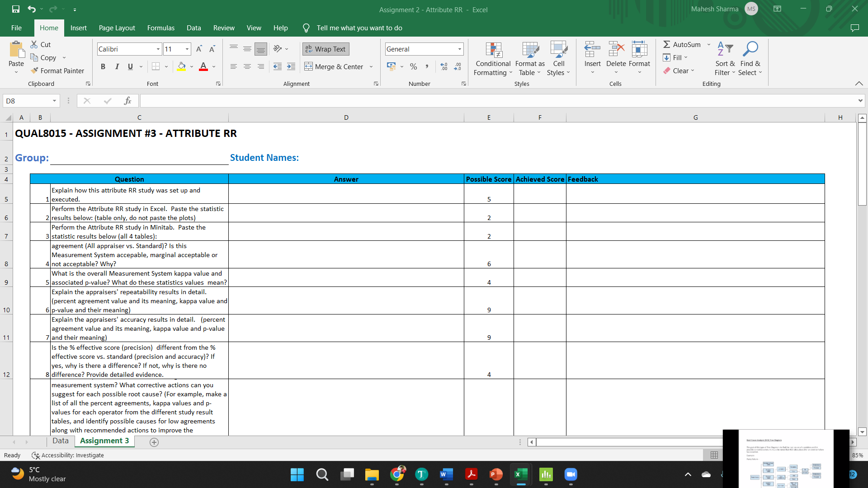Open Sort & Filter options
Image resolution: width=868 pixels, height=488 pixels.
point(724,59)
